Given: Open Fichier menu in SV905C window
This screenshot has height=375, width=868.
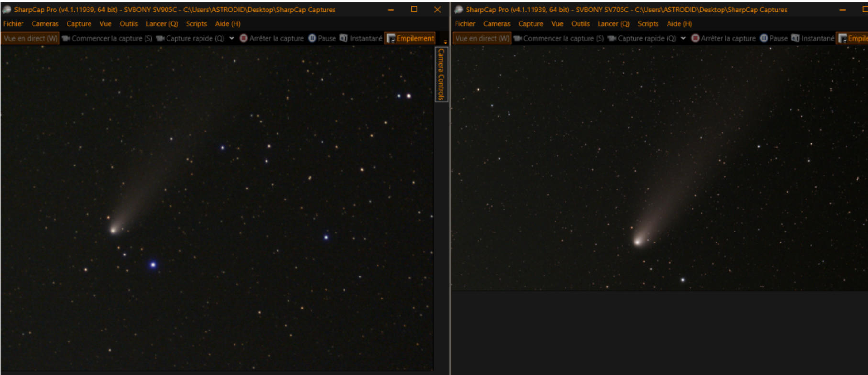Looking at the screenshot, I should (13, 23).
